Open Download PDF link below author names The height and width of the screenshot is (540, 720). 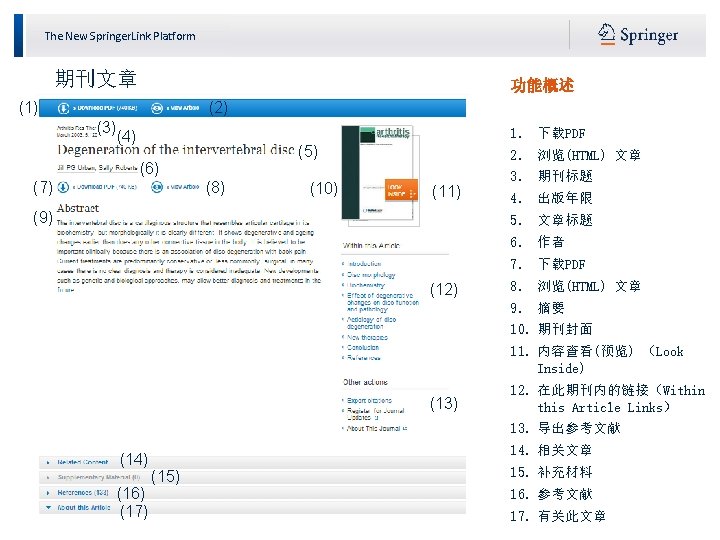(x=105, y=187)
